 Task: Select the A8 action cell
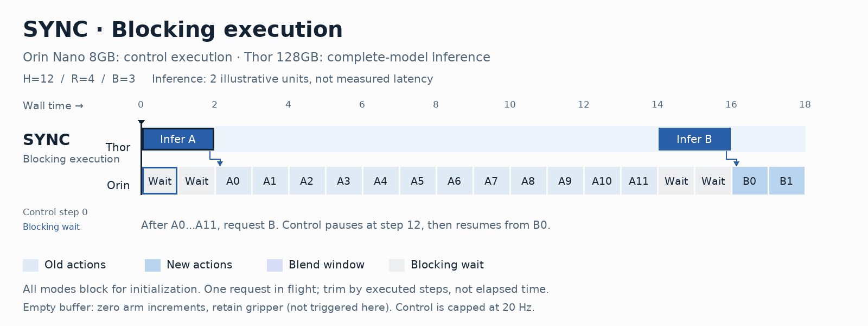point(528,181)
